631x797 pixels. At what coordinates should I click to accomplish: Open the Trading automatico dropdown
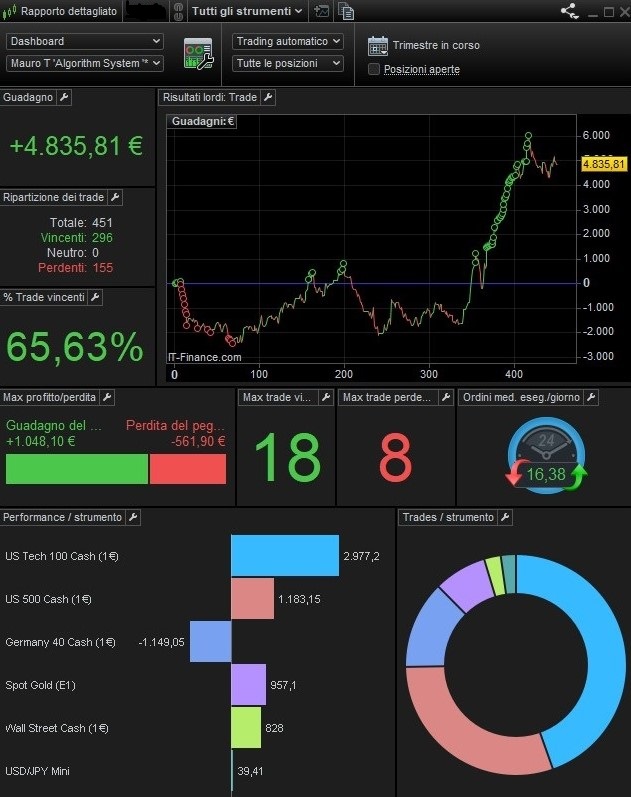click(288, 41)
